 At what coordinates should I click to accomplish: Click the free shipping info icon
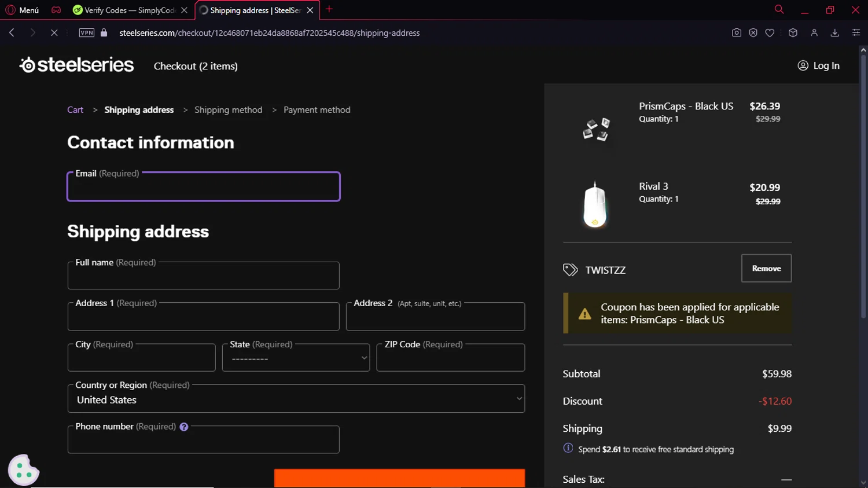(x=568, y=448)
